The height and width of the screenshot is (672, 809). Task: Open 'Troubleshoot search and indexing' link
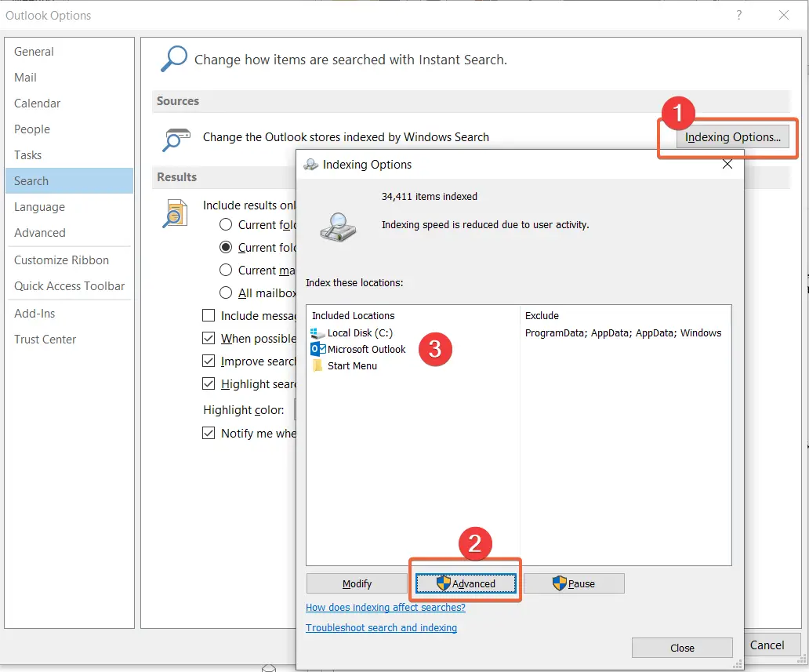[x=381, y=627]
